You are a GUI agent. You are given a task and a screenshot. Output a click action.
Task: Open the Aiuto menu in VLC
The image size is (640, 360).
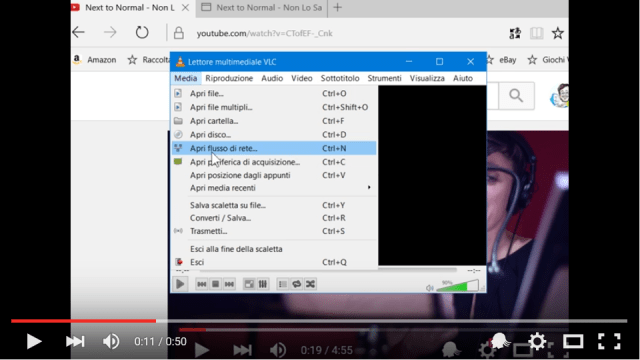tap(463, 78)
